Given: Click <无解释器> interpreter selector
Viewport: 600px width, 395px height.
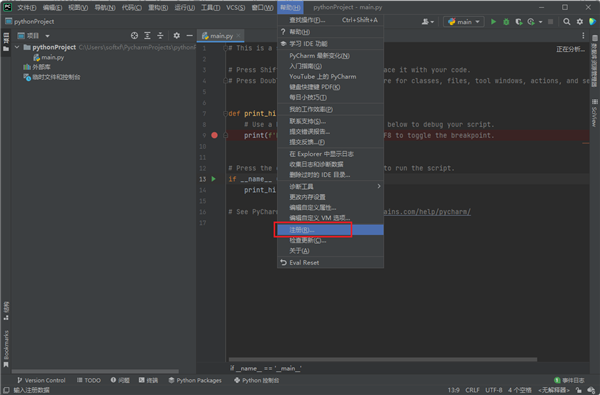Looking at the screenshot, I should pos(554,390).
